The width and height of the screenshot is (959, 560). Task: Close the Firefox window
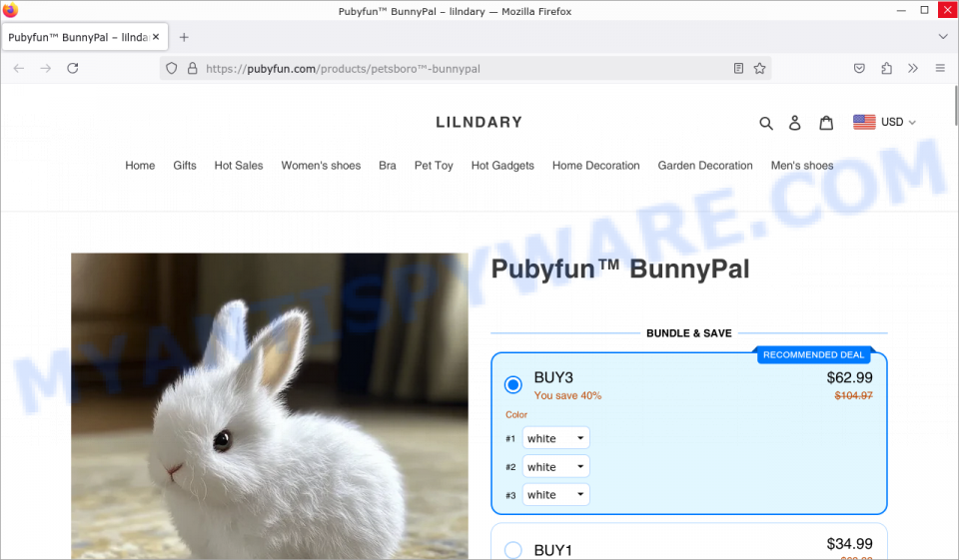(x=947, y=10)
